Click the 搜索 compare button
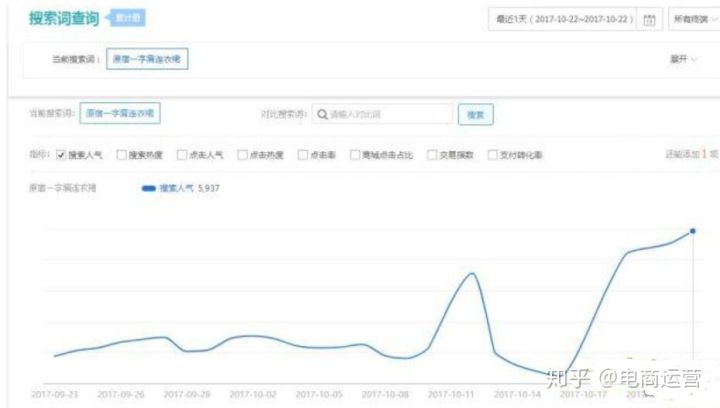 [x=476, y=115]
